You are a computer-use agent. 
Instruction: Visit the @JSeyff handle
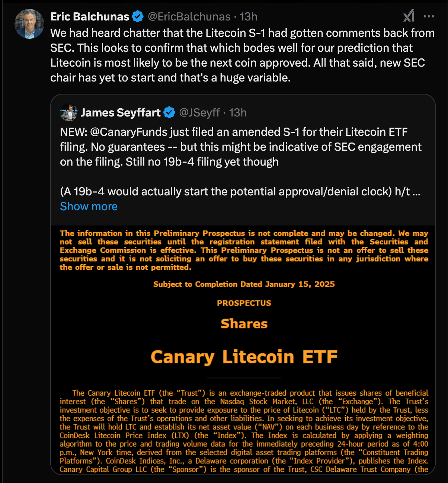[x=199, y=113]
